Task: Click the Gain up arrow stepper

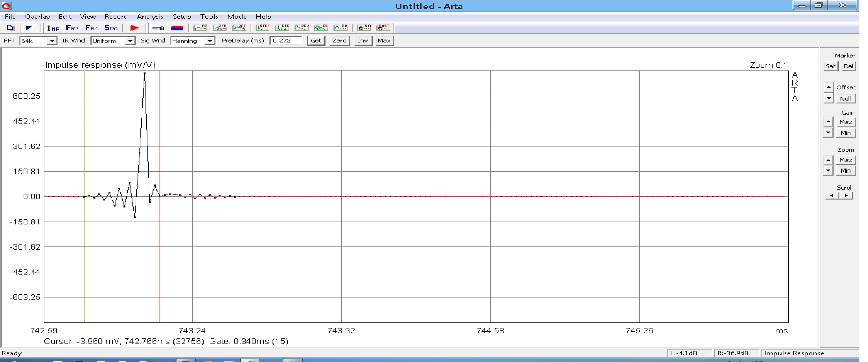Action: click(x=828, y=122)
